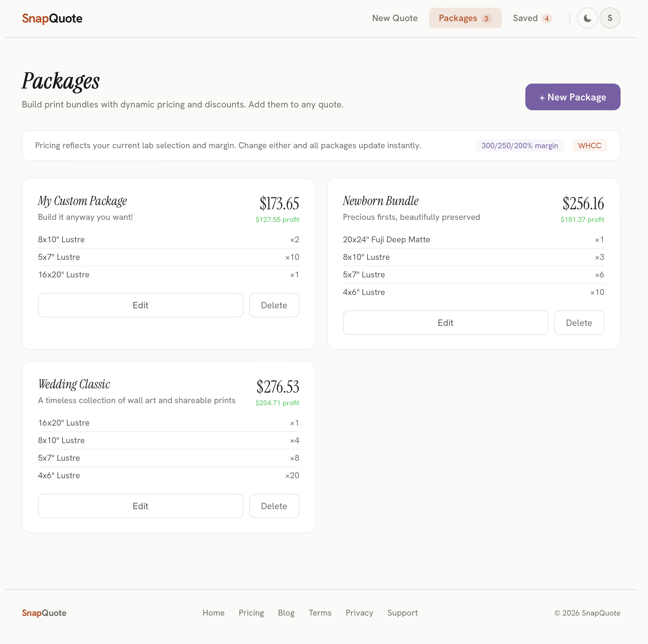The image size is (648, 644).
Task: Open Privacy footer link
Action: coord(359,613)
